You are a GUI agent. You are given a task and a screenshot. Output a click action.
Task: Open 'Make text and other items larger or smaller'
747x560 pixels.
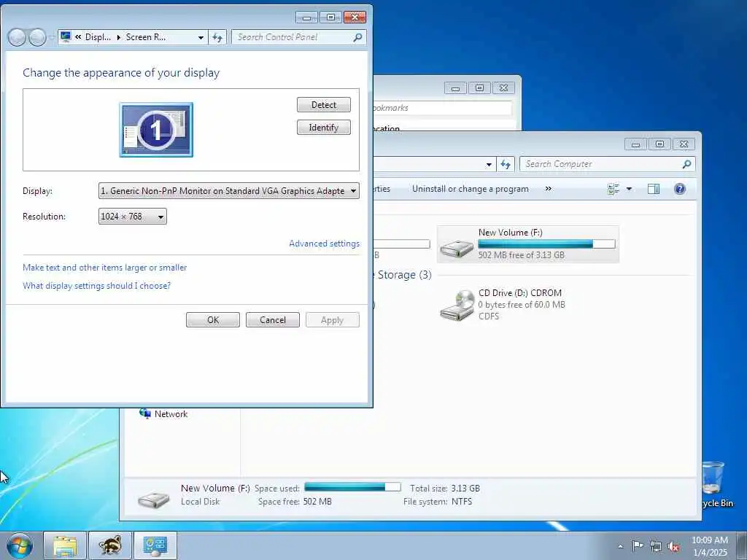pyautogui.click(x=105, y=268)
